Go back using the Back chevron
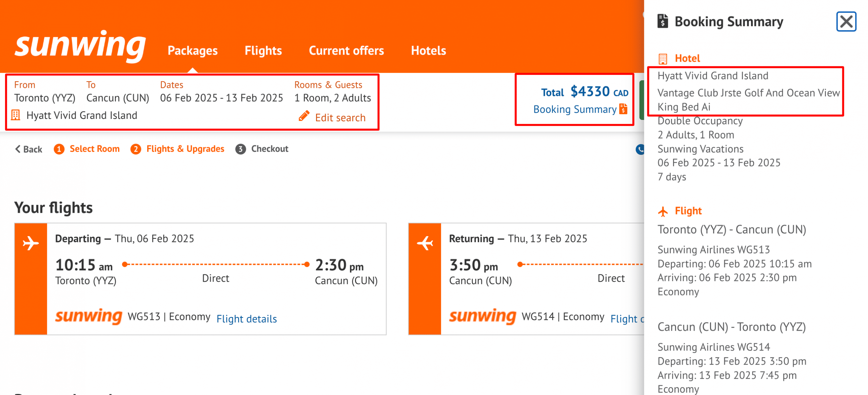The image size is (868, 395). [x=28, y=149]
